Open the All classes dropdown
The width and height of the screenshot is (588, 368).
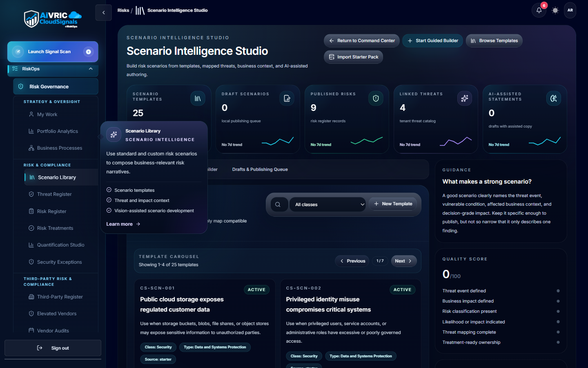[327, 204]
